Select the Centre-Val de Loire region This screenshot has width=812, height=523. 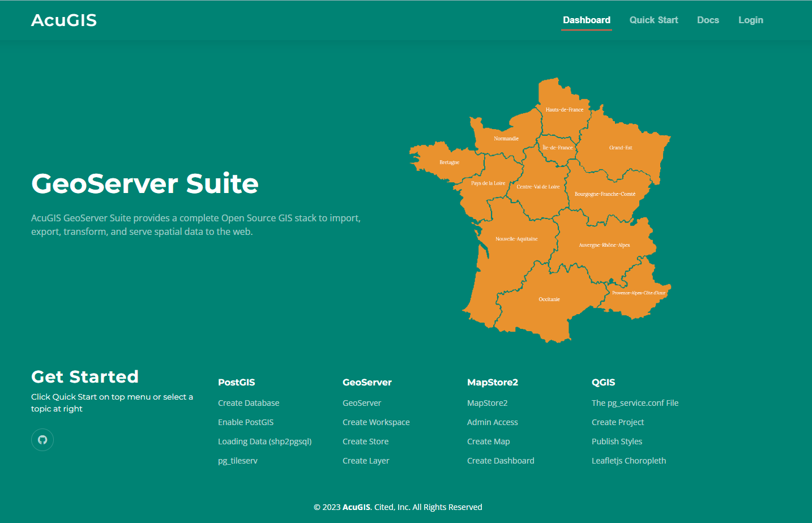click(x=538, y=186)
